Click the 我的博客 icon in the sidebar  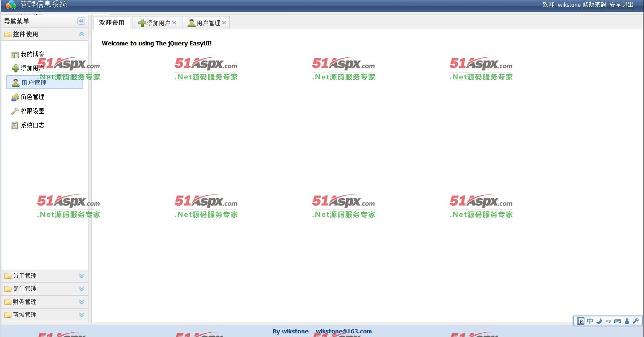(15, 55)
